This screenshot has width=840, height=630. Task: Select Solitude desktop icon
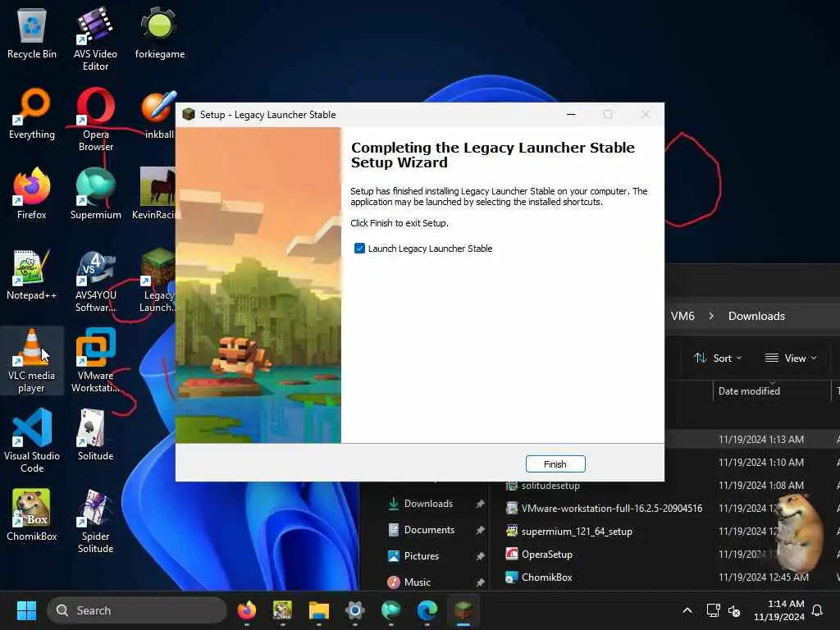click(x=95, y=435)
